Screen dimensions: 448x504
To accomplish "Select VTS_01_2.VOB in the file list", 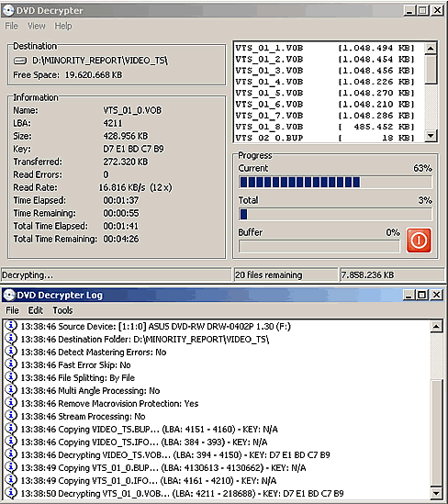I will [325, 60].
